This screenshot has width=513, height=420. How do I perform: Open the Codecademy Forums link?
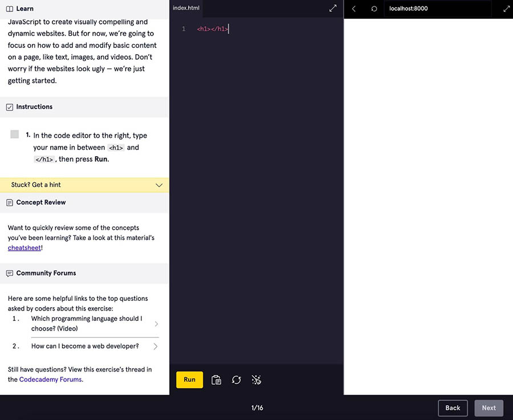51,380
